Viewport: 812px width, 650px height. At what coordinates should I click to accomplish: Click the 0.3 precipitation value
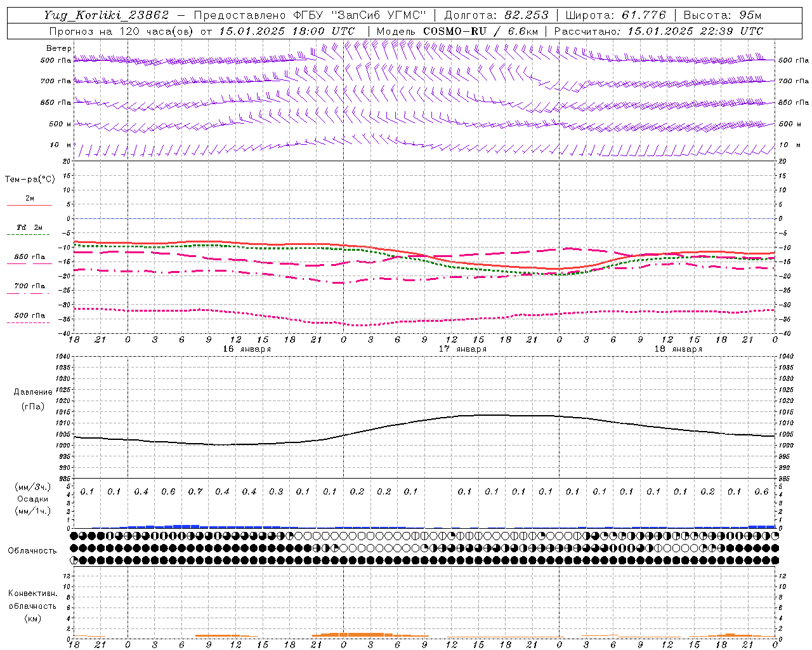click(x=276, y=492)
